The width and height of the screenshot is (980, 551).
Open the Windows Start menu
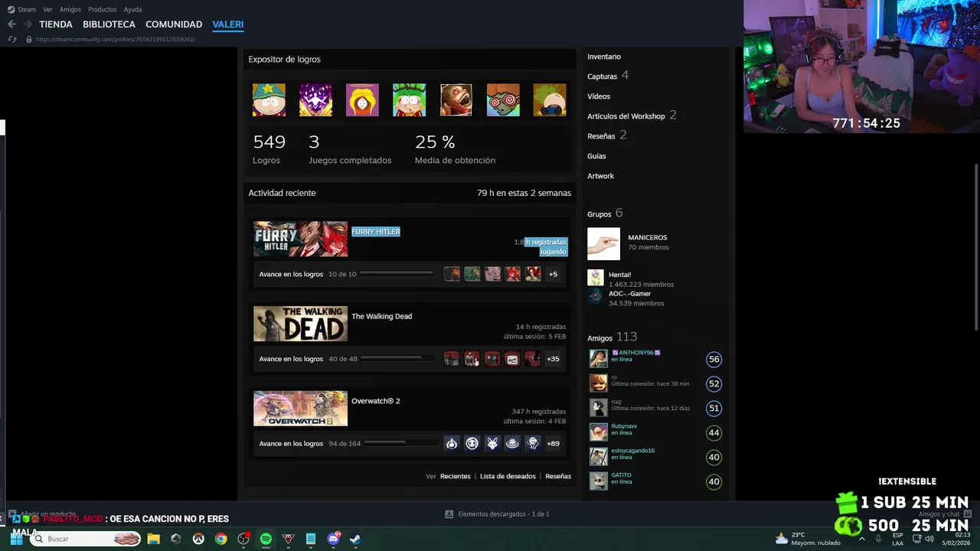16,539
